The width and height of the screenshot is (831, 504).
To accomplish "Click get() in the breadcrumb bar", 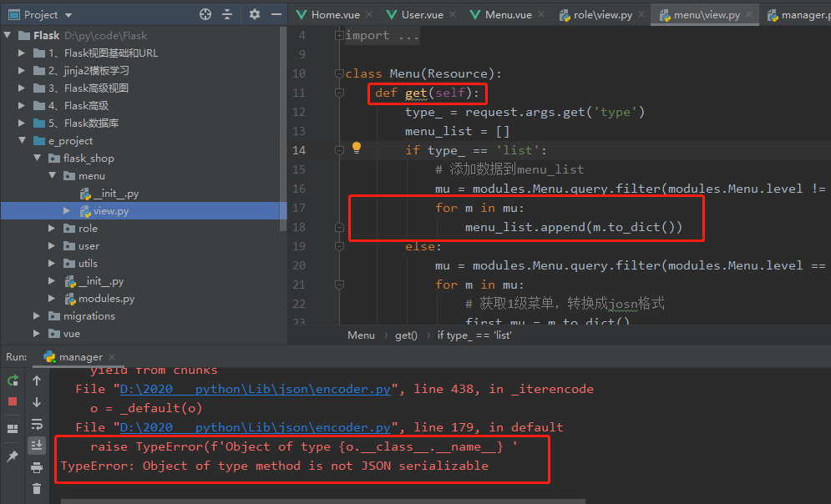I will click(406, 335).
